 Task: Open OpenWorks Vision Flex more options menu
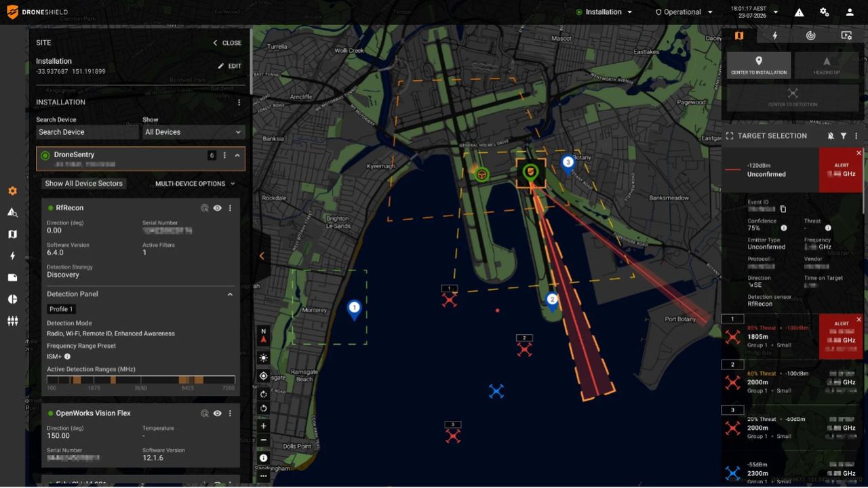click(x=230, y=413)
